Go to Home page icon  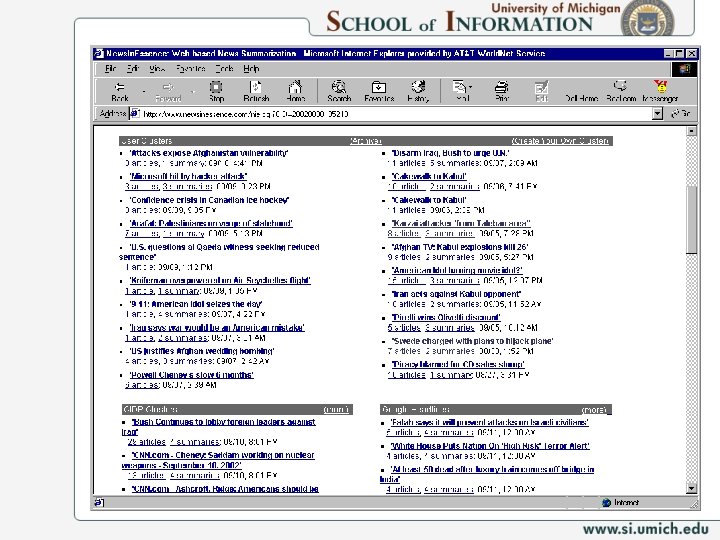(x=295, y=91)
